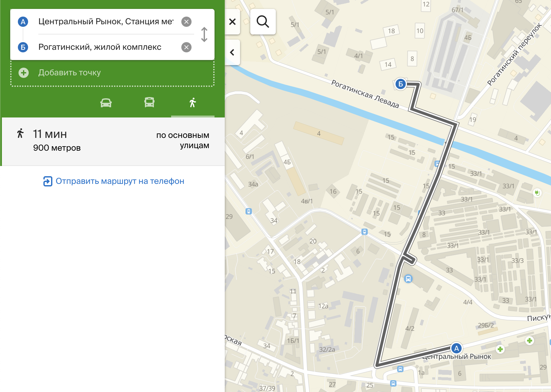Open map search with magnifier icon
This screenshot has height=392, width=551.
263,22
